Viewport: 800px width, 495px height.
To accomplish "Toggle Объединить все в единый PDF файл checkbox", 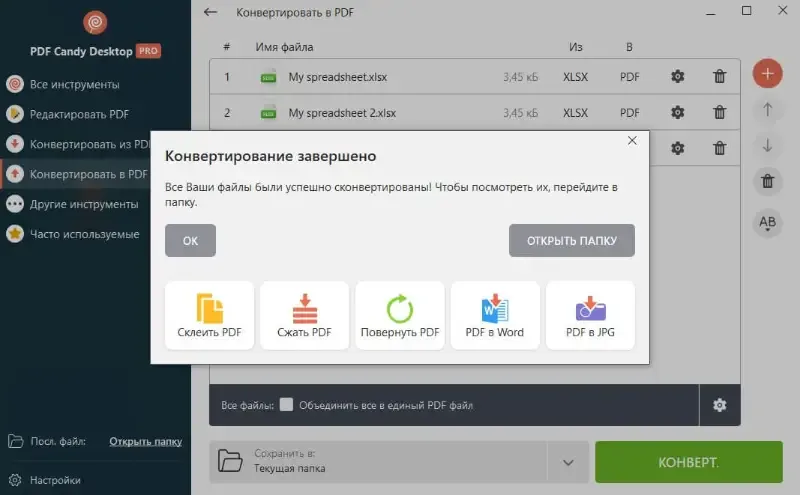I will tap(287, 405).
